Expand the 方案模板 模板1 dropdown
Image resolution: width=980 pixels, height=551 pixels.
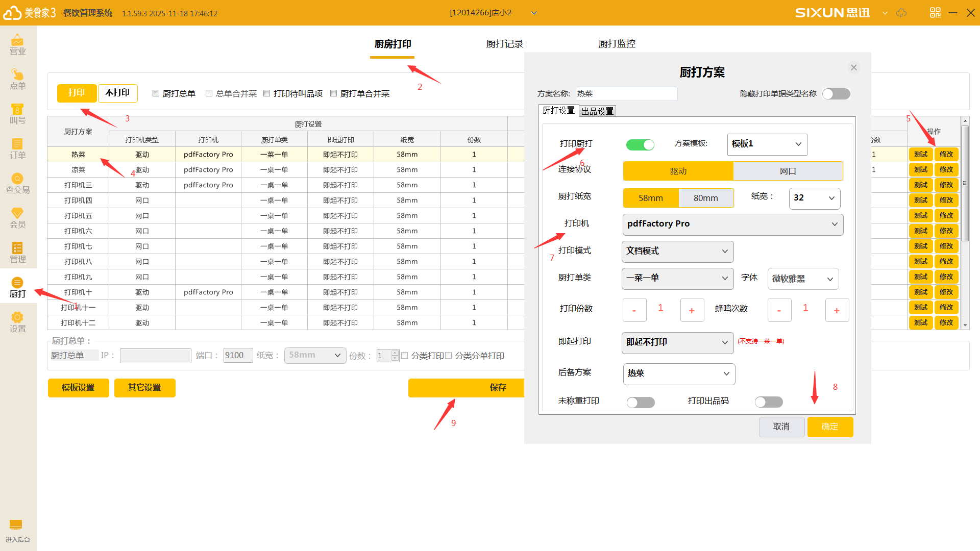[x=767, y=144]
